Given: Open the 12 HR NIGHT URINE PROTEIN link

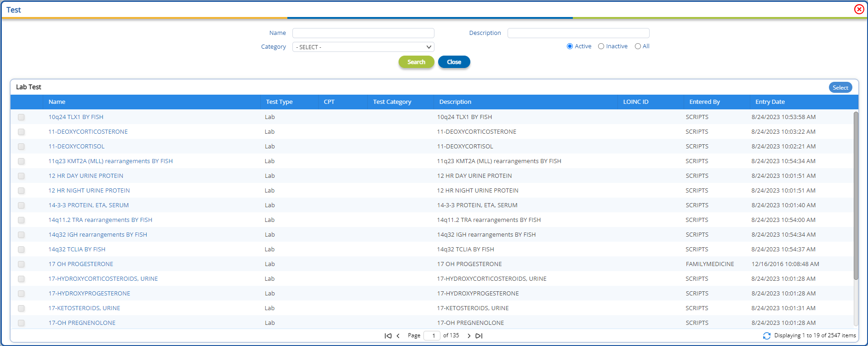Looking at the screenshot, I should [x=89, y=191].
